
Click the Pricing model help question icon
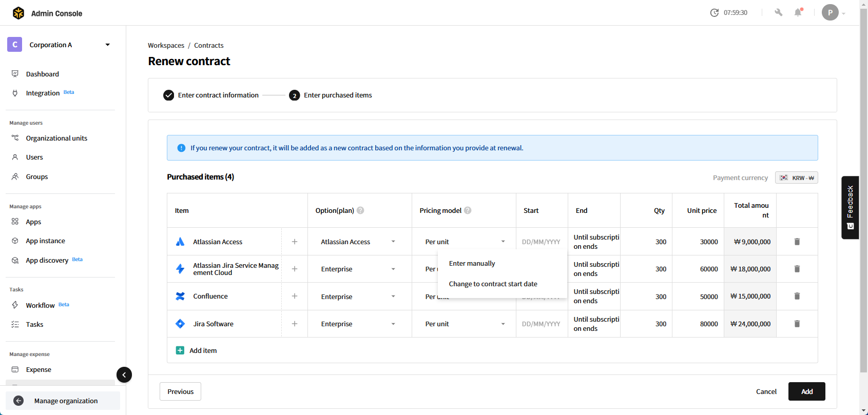[x=468, y=210]
